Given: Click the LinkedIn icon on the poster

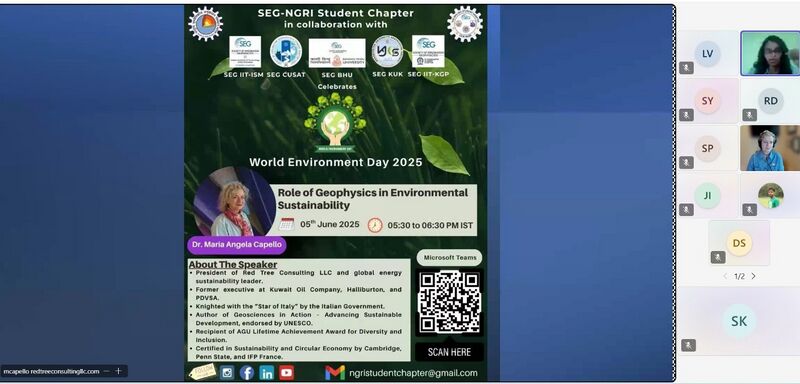Looking at the screenshot, I should 267,373.
